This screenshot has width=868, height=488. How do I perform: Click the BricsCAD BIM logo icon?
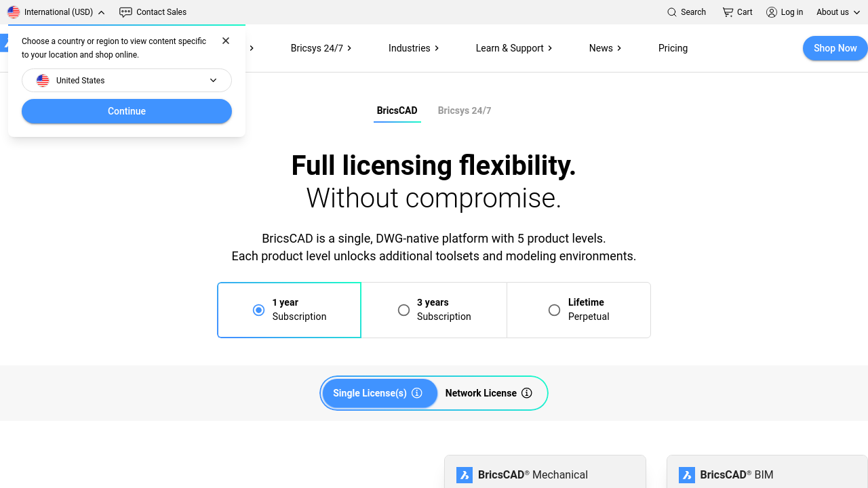[687, 474]
